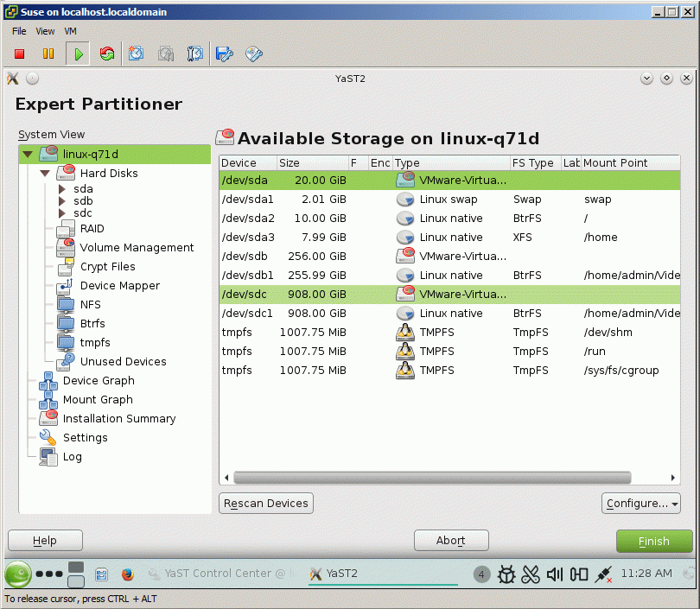
Task: Click the red Stop VM toolbar icon
Action: (19, 54)
